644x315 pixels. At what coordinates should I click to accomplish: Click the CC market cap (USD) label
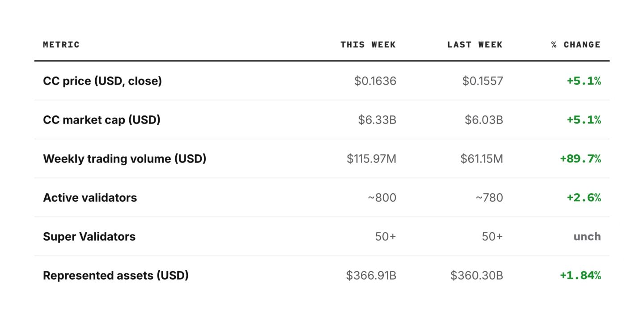(102, 120)
